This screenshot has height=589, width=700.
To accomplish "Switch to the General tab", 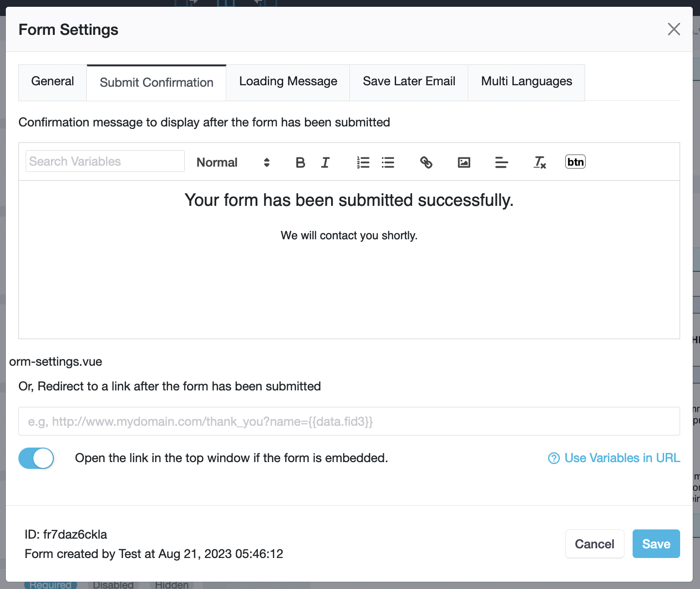I will pos(52,82).
